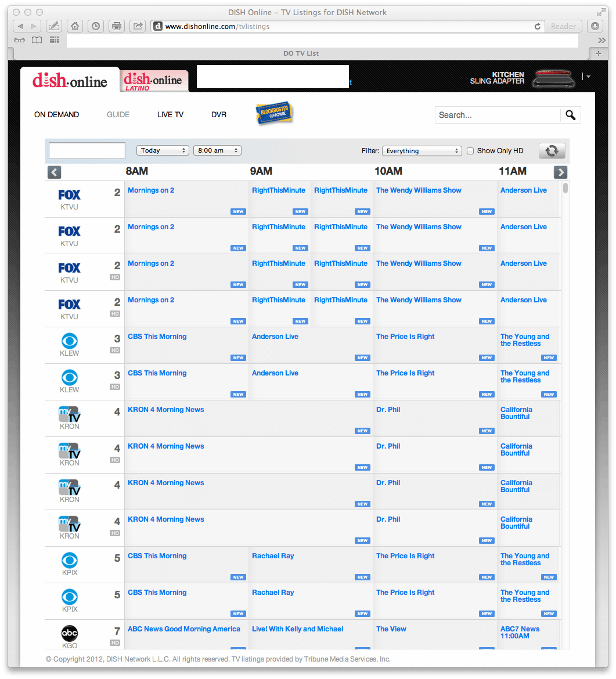The width and height of the screenshot is (616, 679).
Task: Open the 8:00 am time dropdown
Action: tap(217, 150)
